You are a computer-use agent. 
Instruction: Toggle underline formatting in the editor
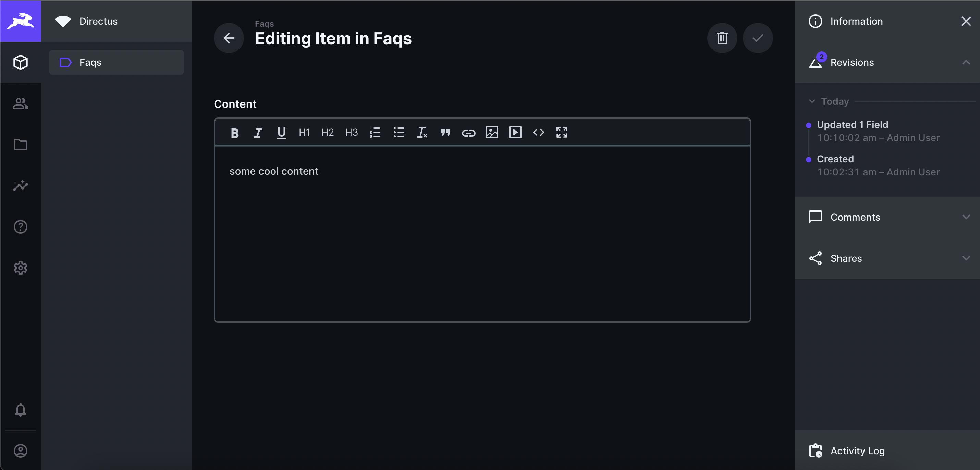[x=281, y=133]
